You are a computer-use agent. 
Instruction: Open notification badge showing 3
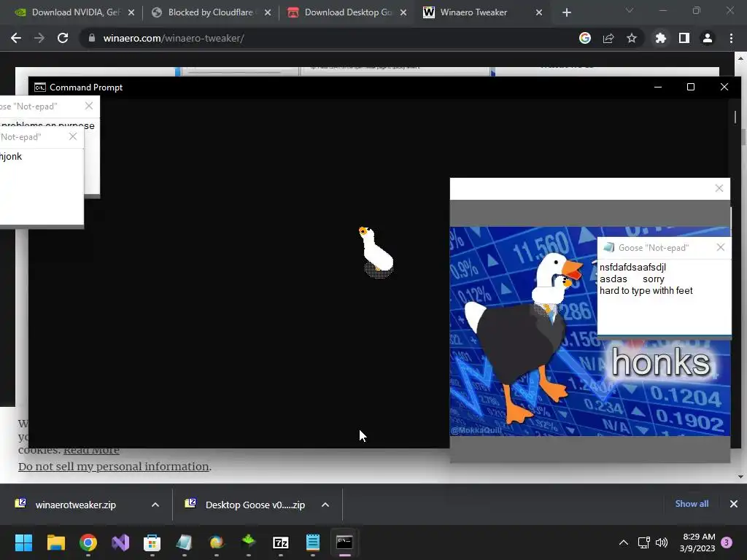point(727,542)
